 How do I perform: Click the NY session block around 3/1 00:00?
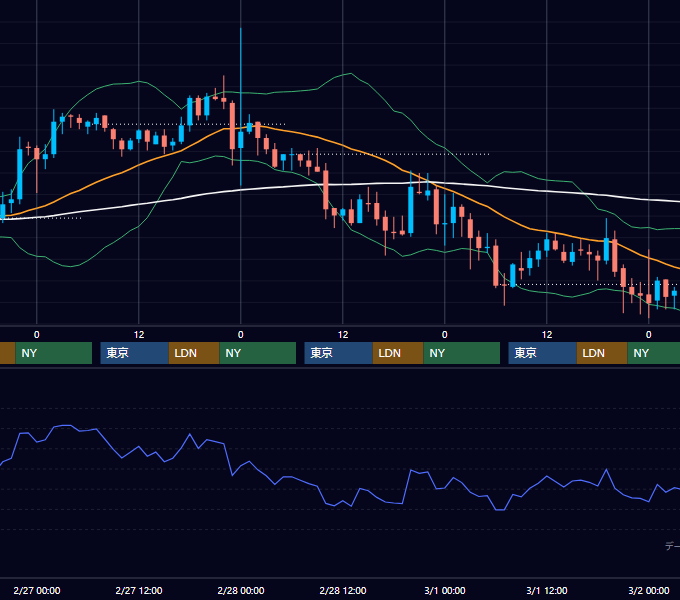[x=461, y=353]
